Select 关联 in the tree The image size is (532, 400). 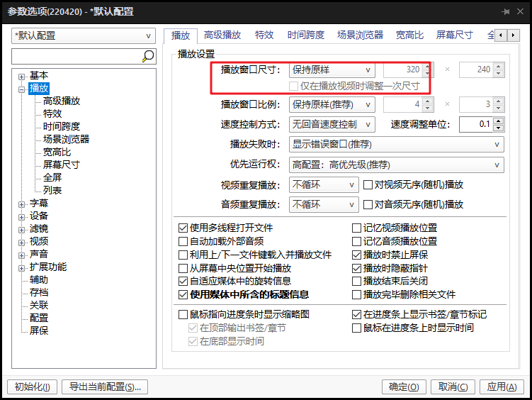point(39,305)
